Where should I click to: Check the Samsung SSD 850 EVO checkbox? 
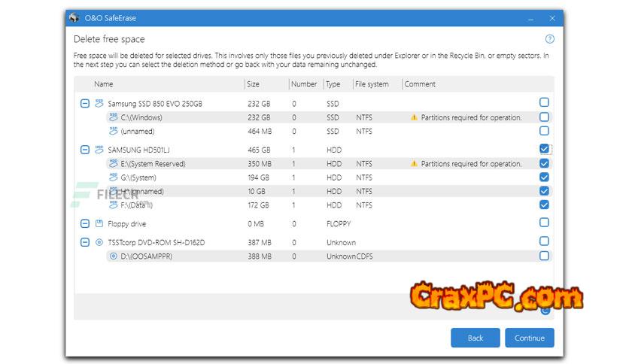coord(544,102)
